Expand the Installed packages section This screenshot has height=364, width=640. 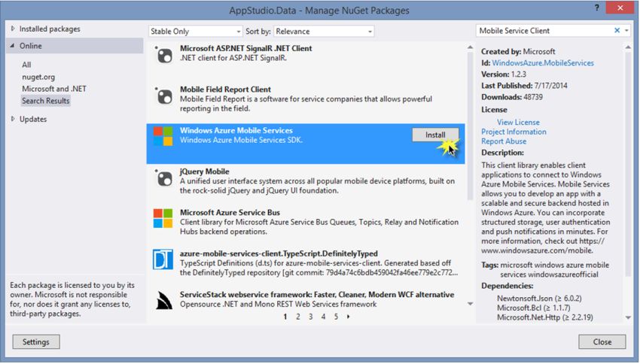(x=13, y=29)
